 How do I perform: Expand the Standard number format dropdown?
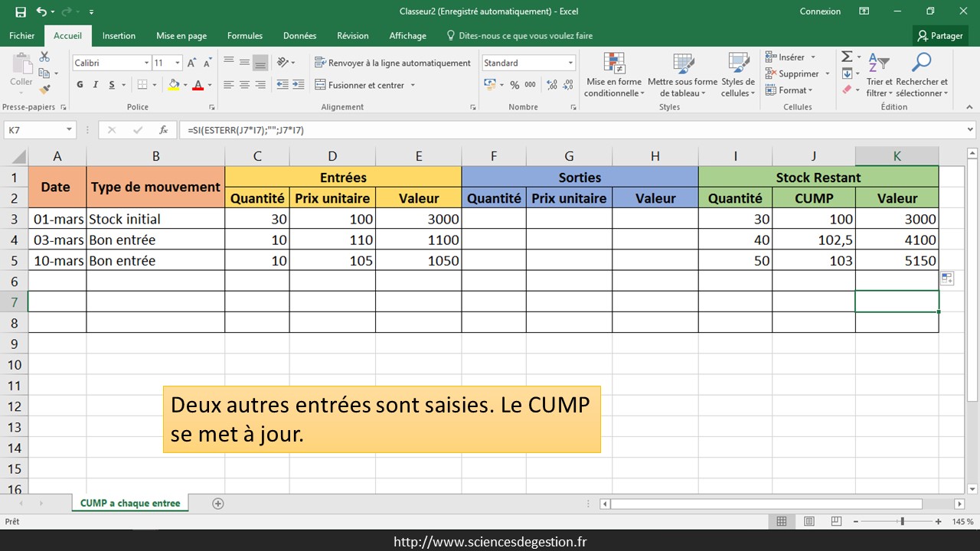pyautogui.click(x=570, y=63)
